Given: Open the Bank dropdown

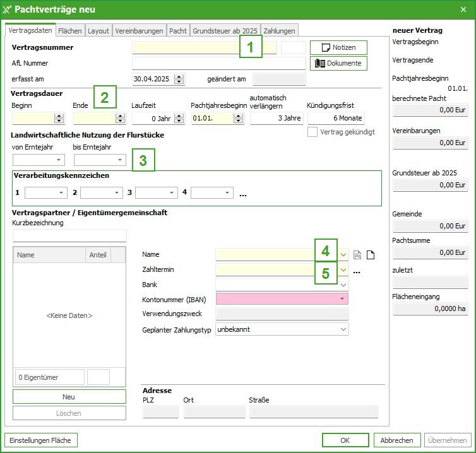Looking at the screenshot, I should click(x=343, y=285).
